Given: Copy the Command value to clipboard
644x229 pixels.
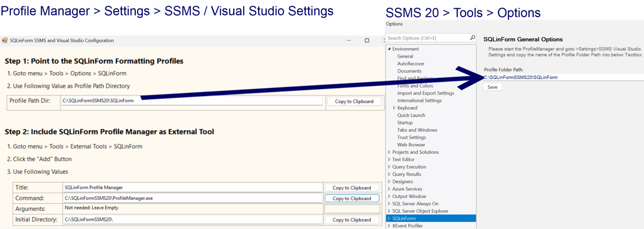Looking at the screenshot, I should (x=351, y=198).
